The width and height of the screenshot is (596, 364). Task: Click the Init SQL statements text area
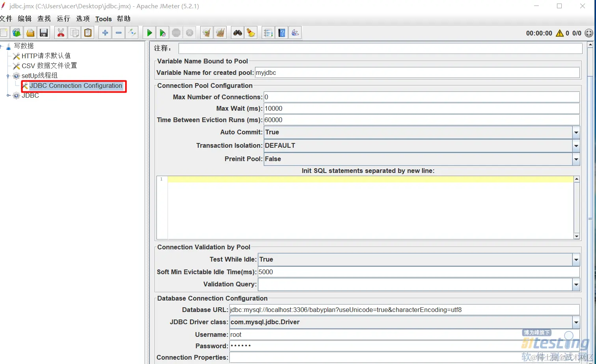(x=371, y=208)
